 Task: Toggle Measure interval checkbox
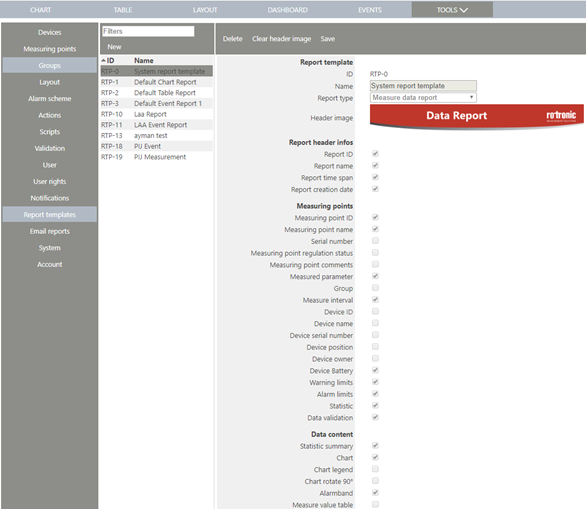pos(375,299)
